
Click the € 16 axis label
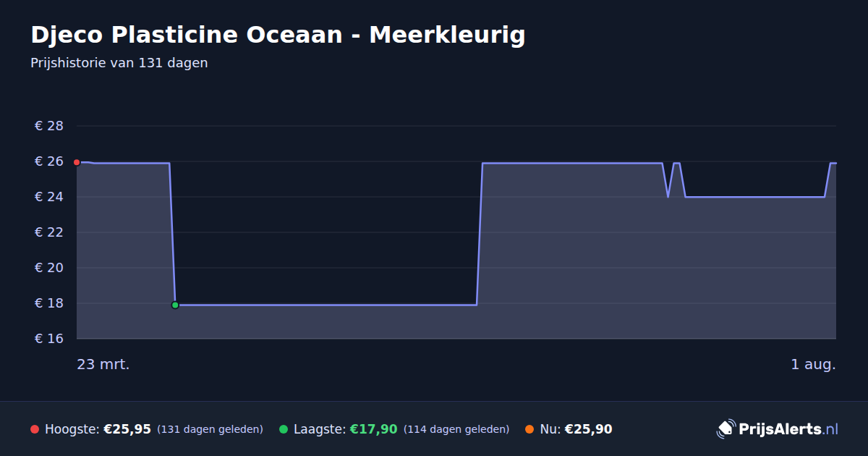(49, 339)
